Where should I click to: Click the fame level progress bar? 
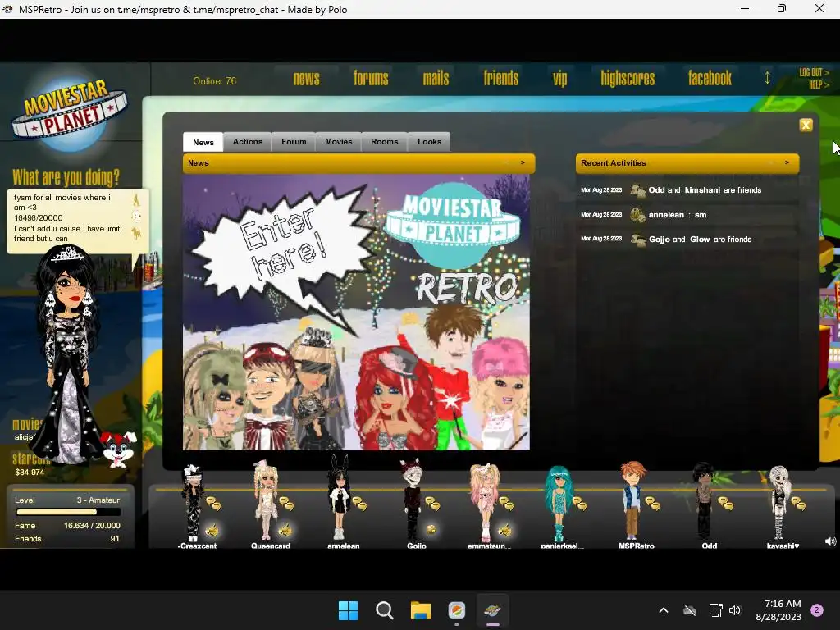(x=67, y=512)
